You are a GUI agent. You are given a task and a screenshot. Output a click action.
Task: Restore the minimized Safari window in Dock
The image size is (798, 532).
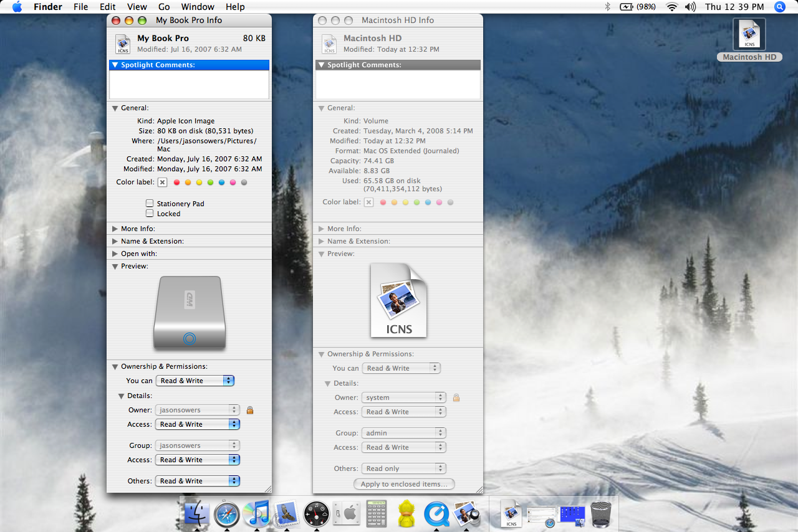pos(541,515)
